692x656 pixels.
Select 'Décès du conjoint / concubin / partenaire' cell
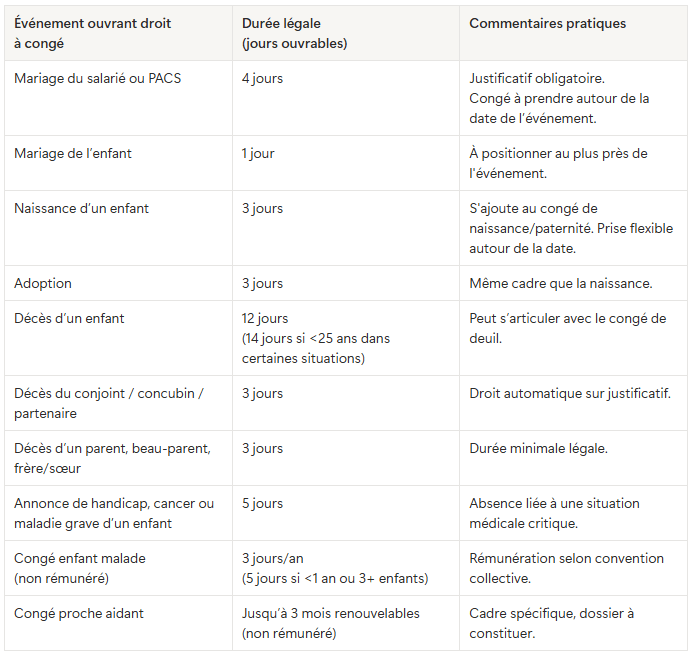(109, 403)
